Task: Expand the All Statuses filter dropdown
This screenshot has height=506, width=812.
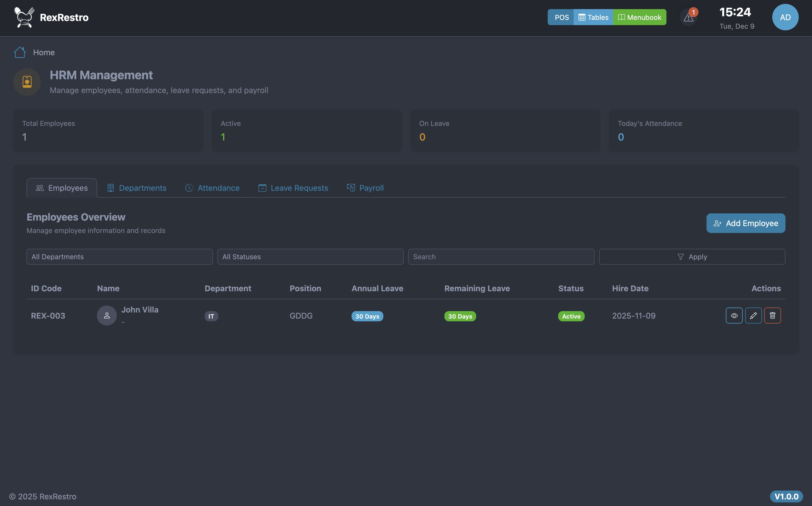Action: 310,257
